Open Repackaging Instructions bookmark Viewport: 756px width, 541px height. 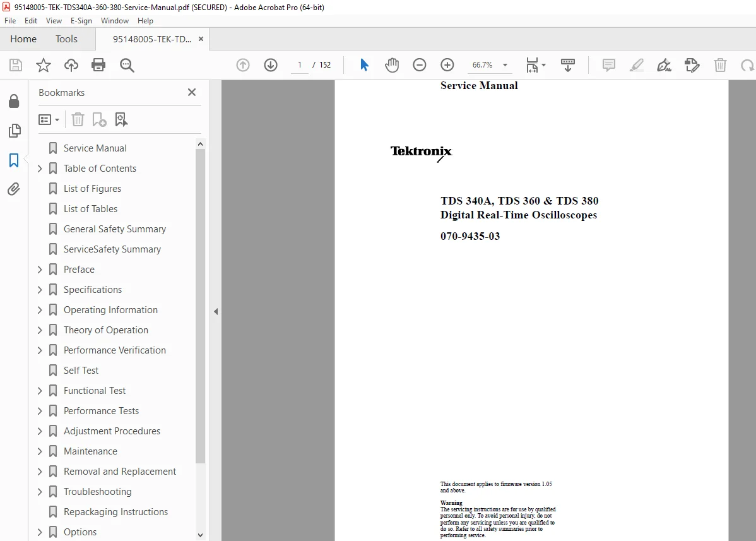pyautogui.click(x=115, y=512)
